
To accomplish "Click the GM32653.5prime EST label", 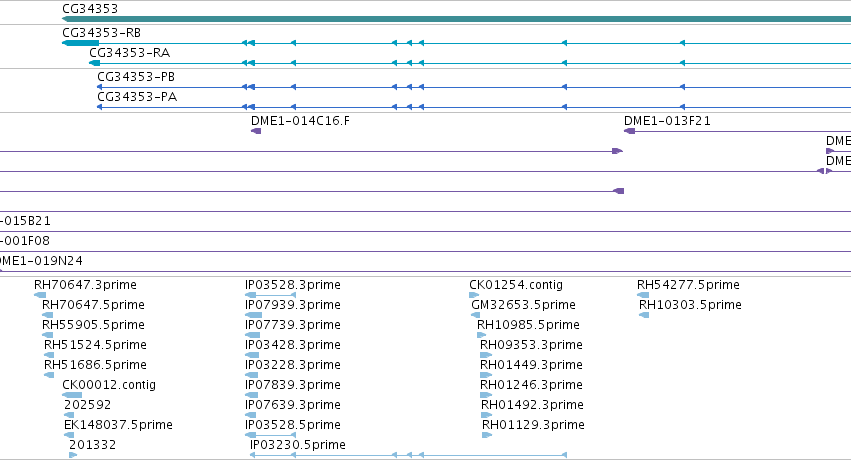I will [523, 305].
